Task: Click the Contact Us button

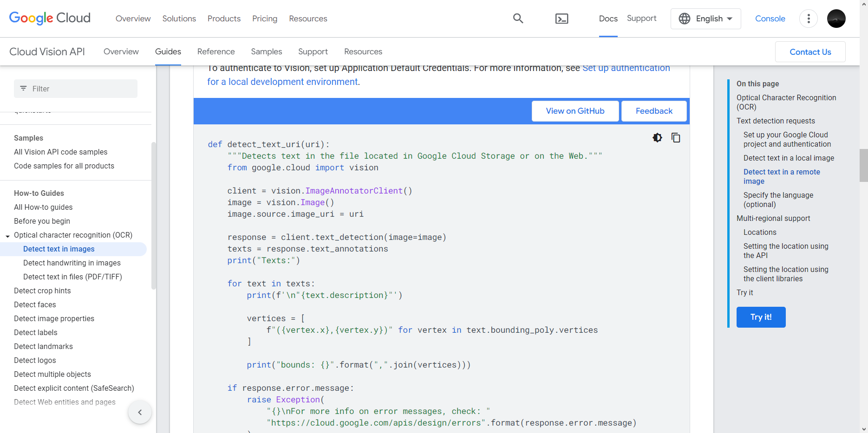Action: pyautogui.click(x=810, y=52)
